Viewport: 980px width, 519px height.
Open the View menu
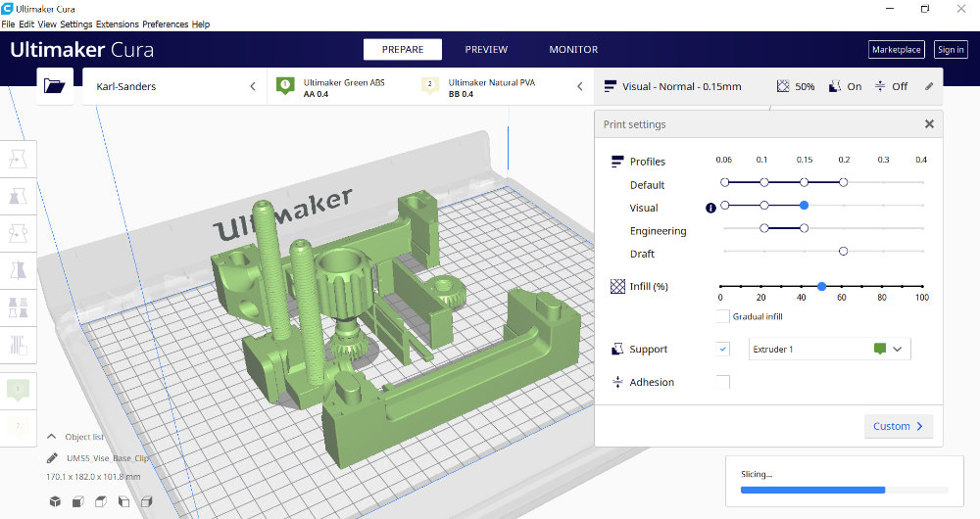47,24
